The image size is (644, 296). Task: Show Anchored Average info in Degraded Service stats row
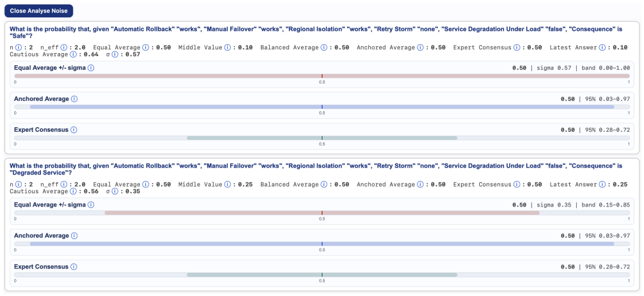tap(420, 185)
